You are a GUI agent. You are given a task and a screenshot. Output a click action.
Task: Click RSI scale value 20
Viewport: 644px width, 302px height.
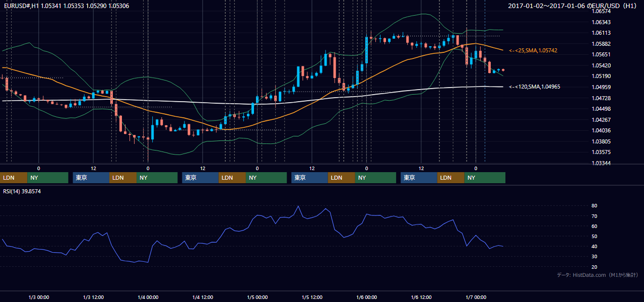[594, 267]
